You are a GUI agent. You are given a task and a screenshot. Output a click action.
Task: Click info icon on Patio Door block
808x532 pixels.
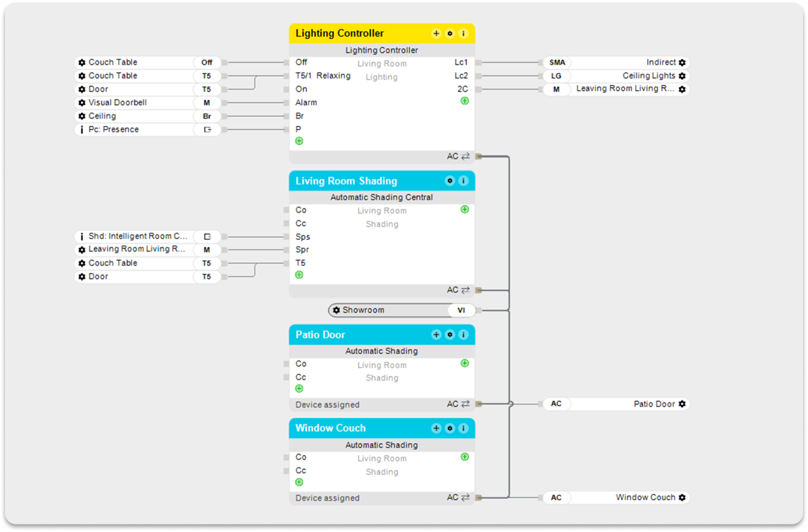[464, 335]
